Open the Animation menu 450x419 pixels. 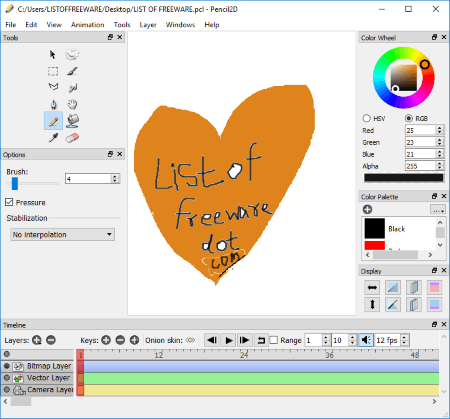(x=88, y=25)
